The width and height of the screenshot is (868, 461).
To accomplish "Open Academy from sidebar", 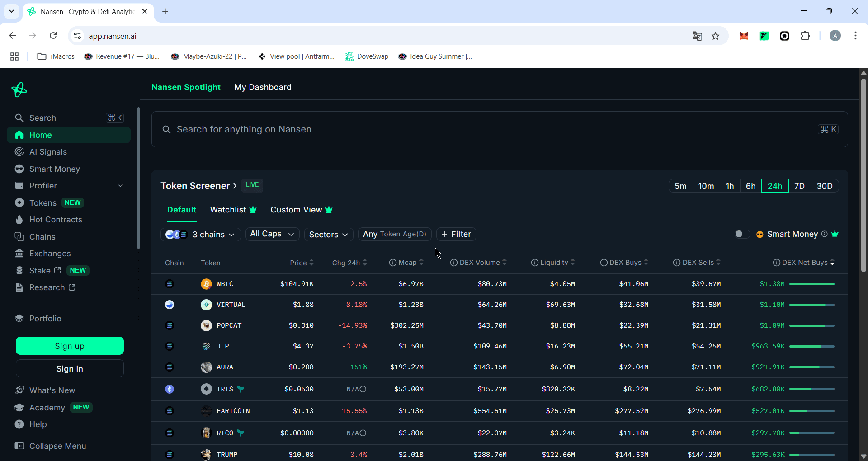I will pos(47,408).
